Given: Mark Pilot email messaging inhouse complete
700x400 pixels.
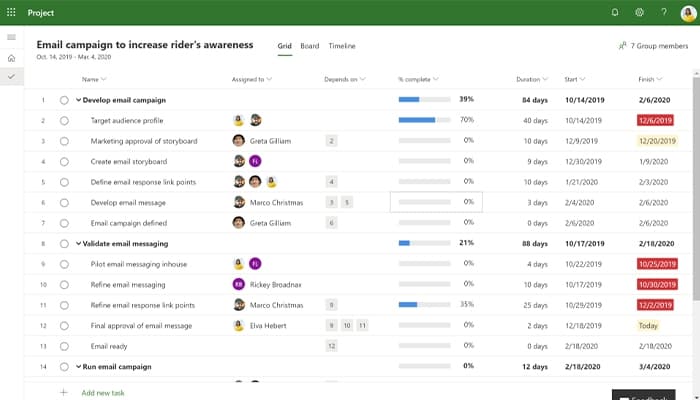Looking at the screenshot, I should [64, 264].
